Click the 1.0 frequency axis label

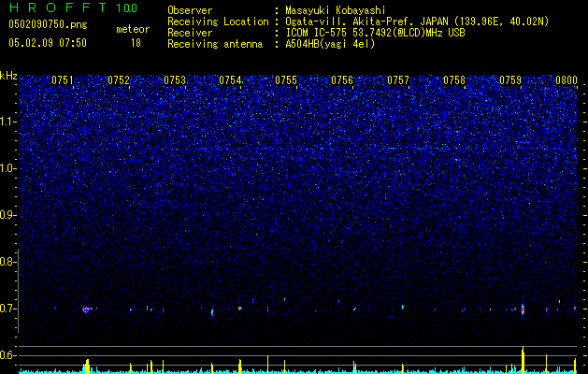8,168
